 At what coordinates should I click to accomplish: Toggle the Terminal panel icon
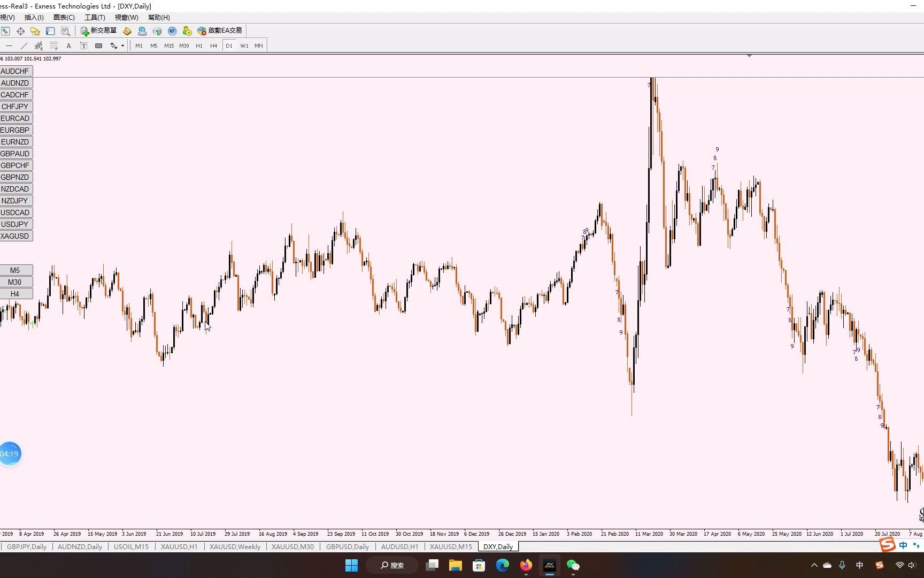[x=50, y=31]
